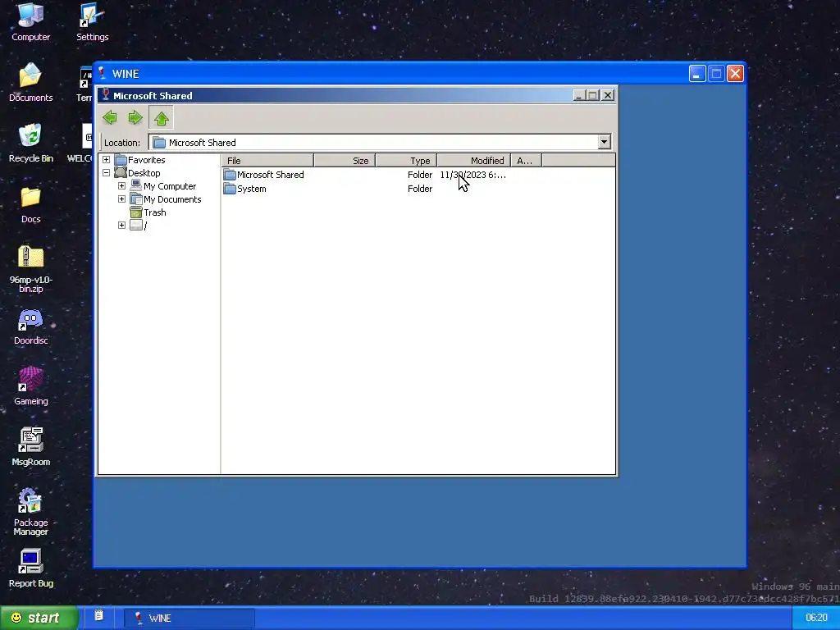
Task: Open the Recycle Bin desktop icon
Action: 30,143
